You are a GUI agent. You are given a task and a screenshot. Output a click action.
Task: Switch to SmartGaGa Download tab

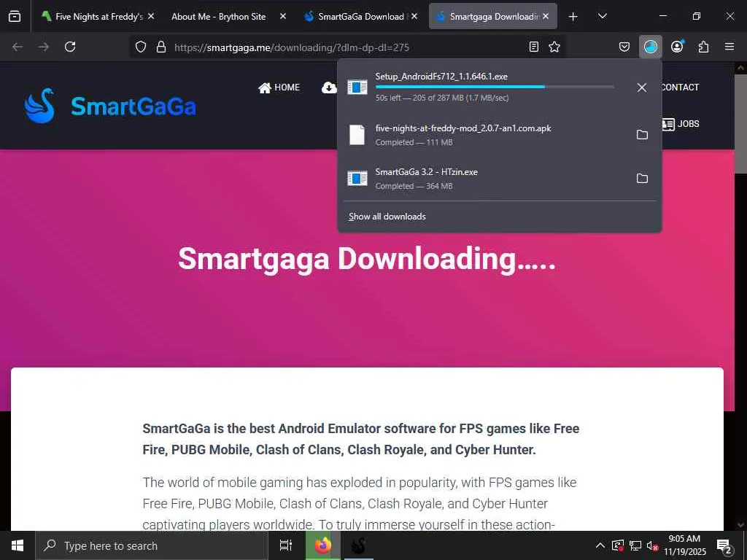click(x=360, y=16)
